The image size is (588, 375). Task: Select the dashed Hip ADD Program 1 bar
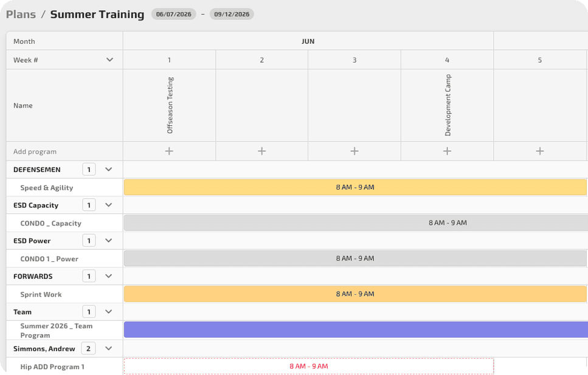pyautogui.click(x=309, y=366)
